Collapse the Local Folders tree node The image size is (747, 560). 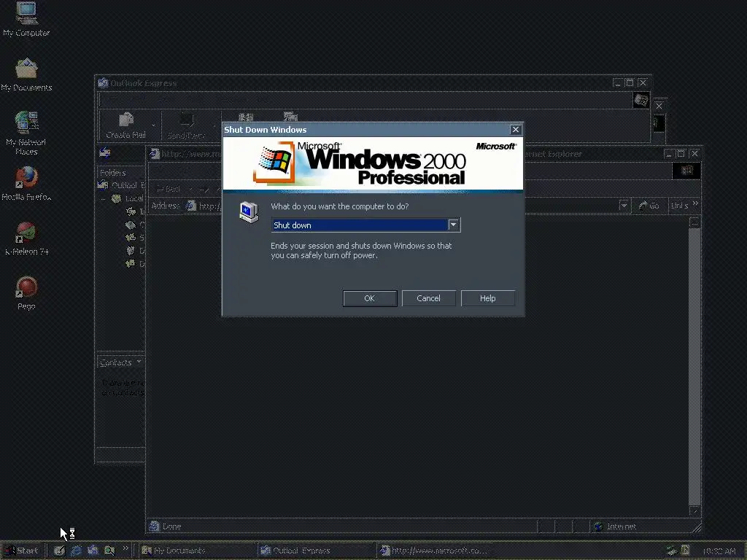click(x=103, y=198)
